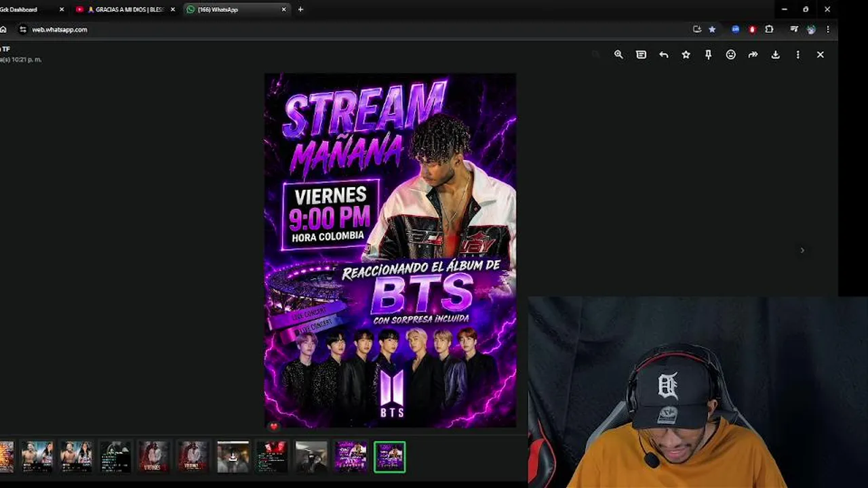This screenshot has height=488, width=868.
Task: Bookmark this page with the blue star icon
Action: (712, 29)
